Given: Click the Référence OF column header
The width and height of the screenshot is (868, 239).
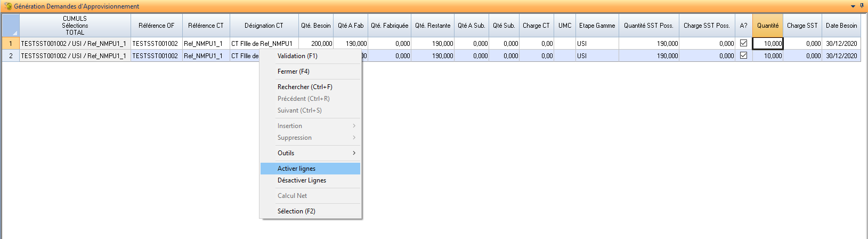Looking at the screenshot, I should click(x=156, y=26).
